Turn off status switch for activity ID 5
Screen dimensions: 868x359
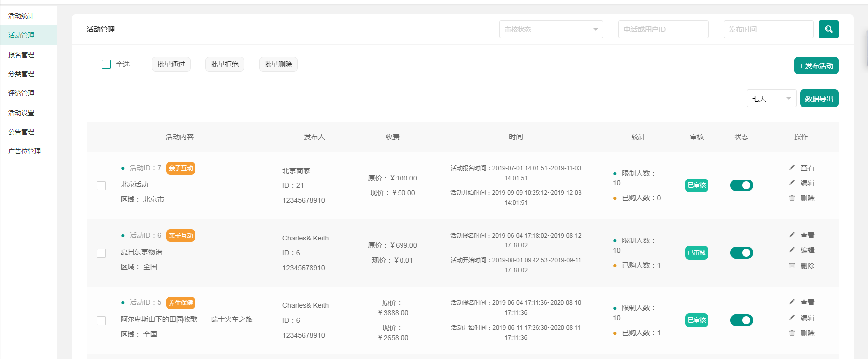coord(741,320)
